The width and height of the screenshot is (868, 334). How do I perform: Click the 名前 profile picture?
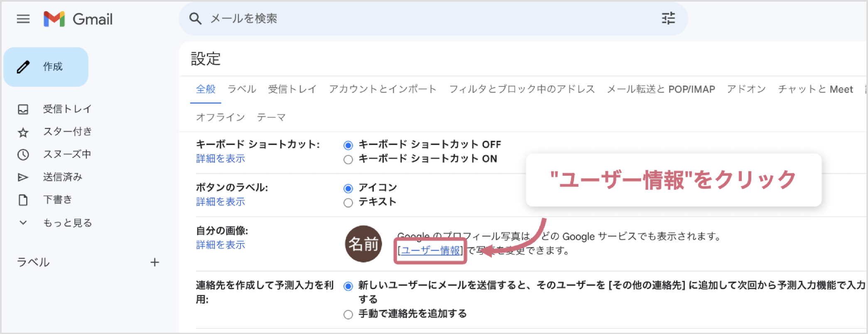click(363, 244)
